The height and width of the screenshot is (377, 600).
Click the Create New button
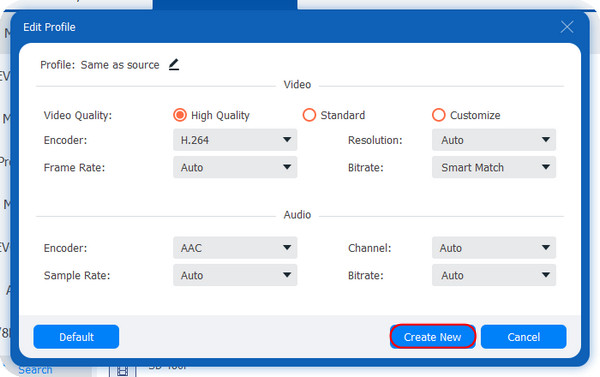pos(433,337)
